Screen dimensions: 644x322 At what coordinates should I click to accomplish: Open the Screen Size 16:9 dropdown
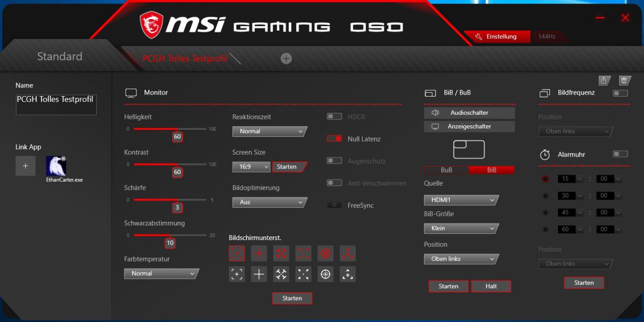pyautogui.click(x=252, y=167)
